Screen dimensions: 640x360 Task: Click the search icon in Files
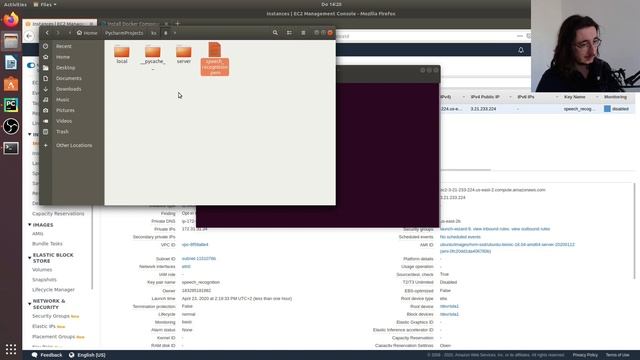[275, 33]
